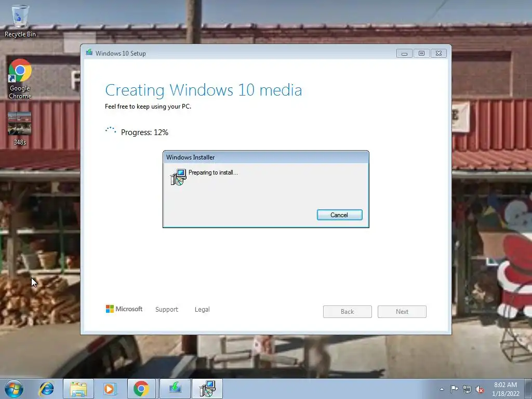This screenshot has width=532, height=399.
Task: Click the Preparing to install... message
Action: point(213,172)
